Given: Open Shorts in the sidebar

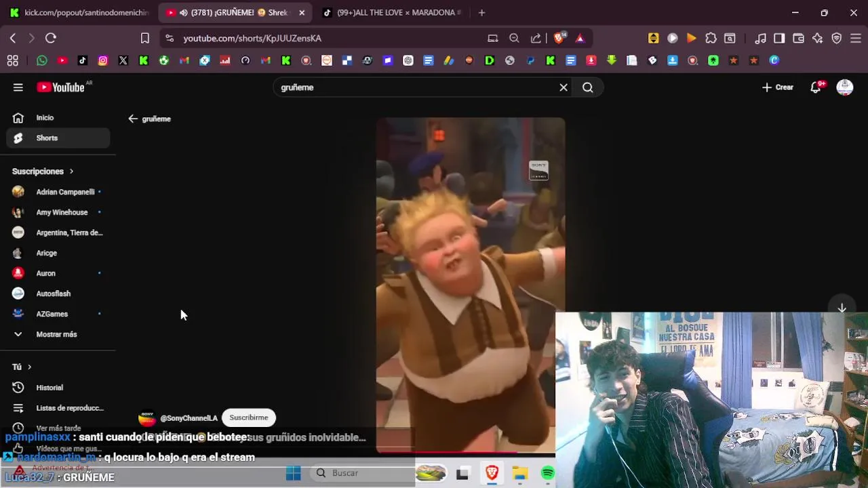Looking at the screenshot, I should 58,138.
